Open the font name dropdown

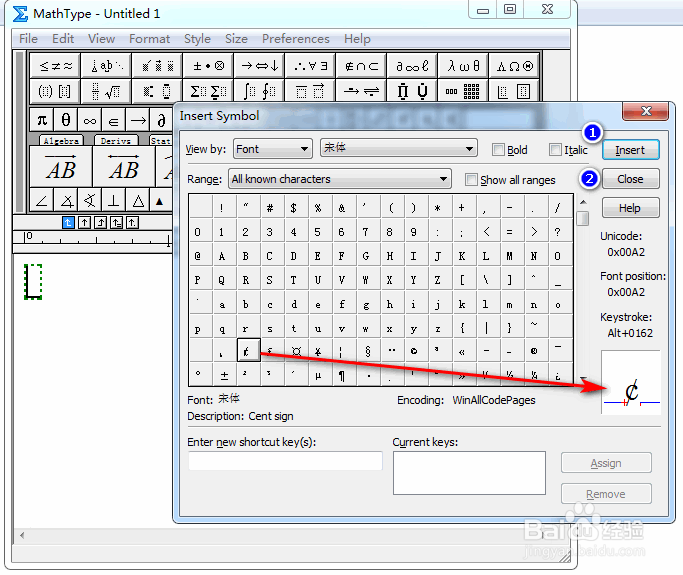399,149
